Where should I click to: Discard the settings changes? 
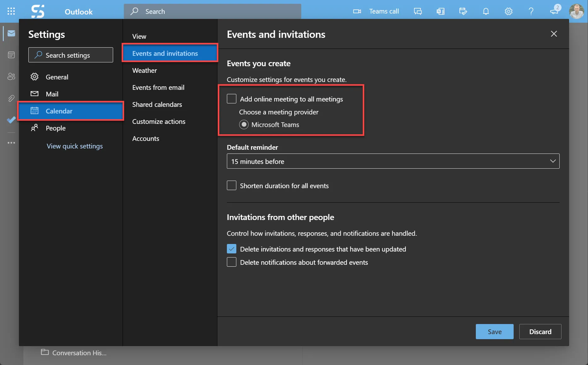point(540,332)
